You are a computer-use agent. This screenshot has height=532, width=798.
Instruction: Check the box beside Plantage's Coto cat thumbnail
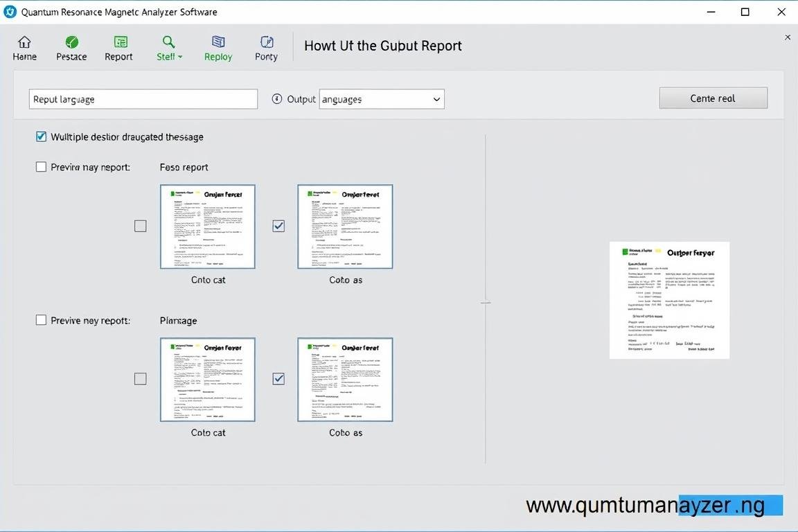pos(141,379)
